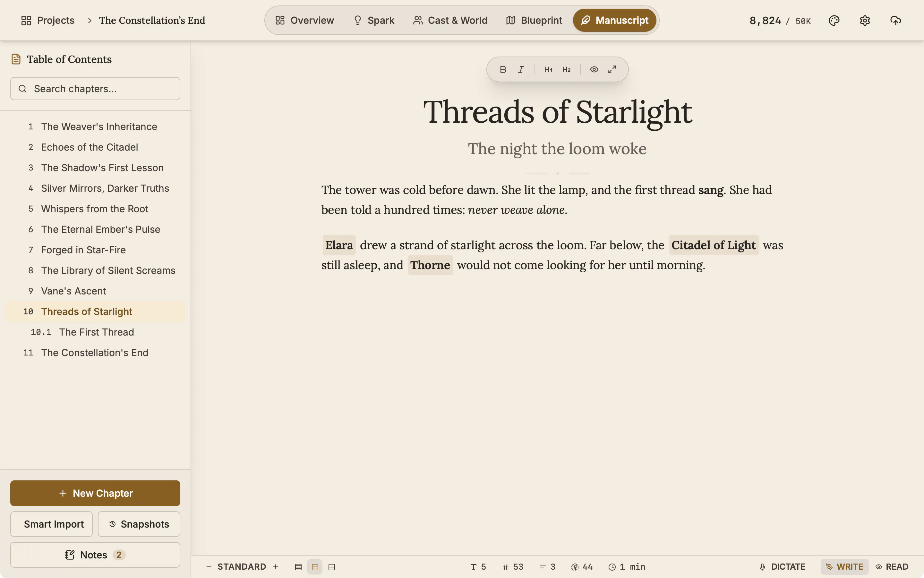The height and width of the screenshot is (578, 924).
Task: Select the wide page width layout icon
Action: 332,567
